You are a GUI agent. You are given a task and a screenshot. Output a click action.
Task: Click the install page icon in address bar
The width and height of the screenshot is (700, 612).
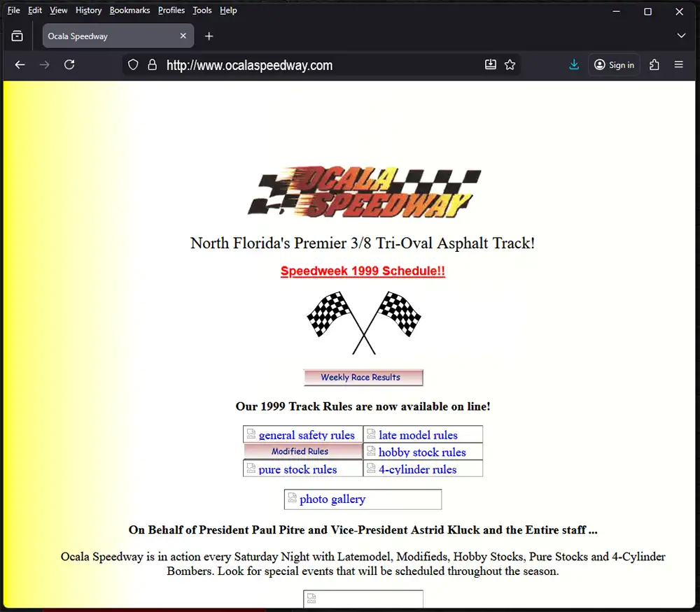coord(491,65)
